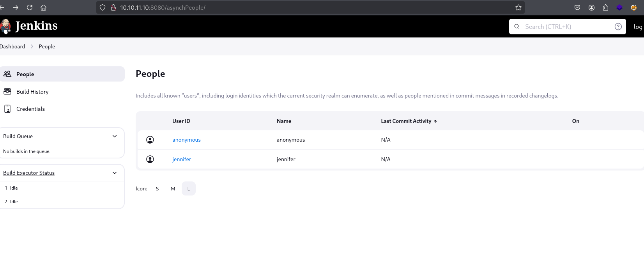Click the Build Queue panel title
Screen dimensions: 644x263
18,136
